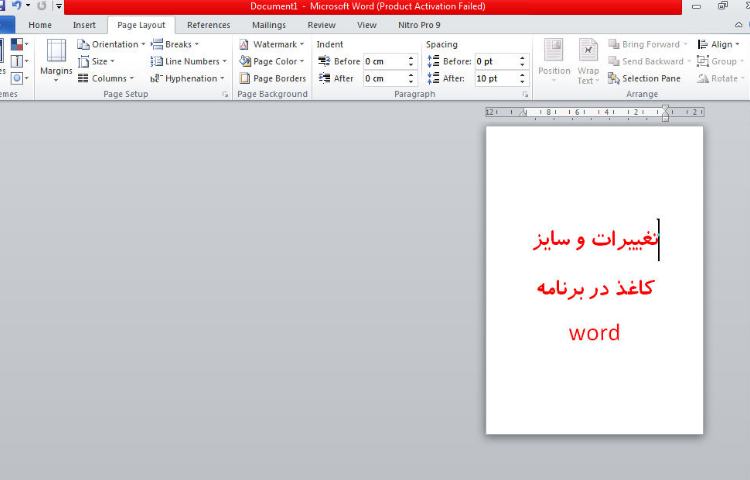Image resolution: width=750 pixels, height=480 pixels.
Task: Switch to the References tab
Action: tap(208, 25)
